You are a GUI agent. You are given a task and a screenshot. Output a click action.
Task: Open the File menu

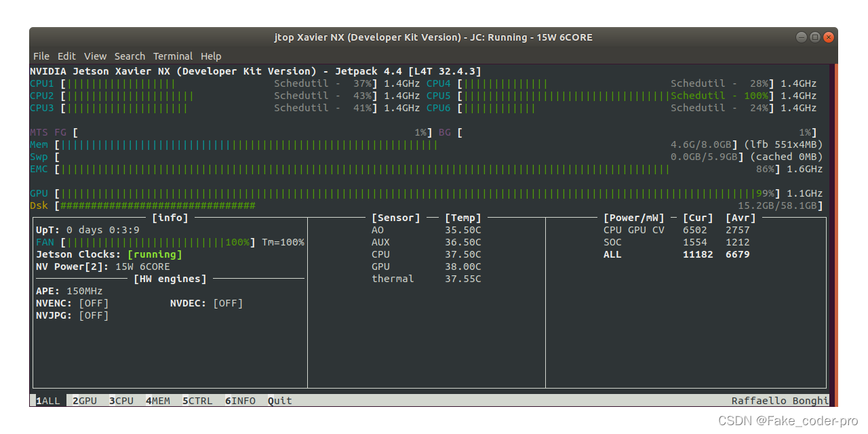point(41,56)
